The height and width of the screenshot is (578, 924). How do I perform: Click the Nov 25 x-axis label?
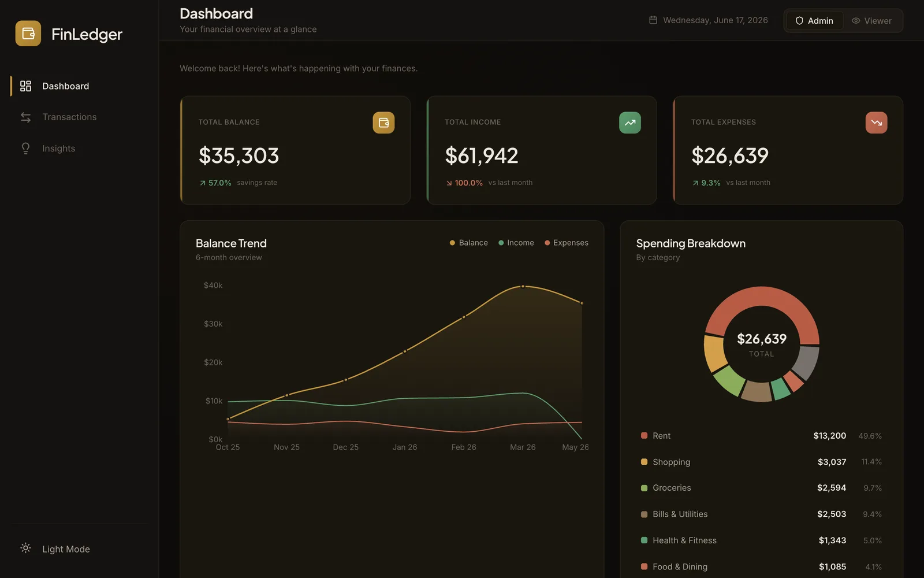pyautogui.click(x=286, y=447)
